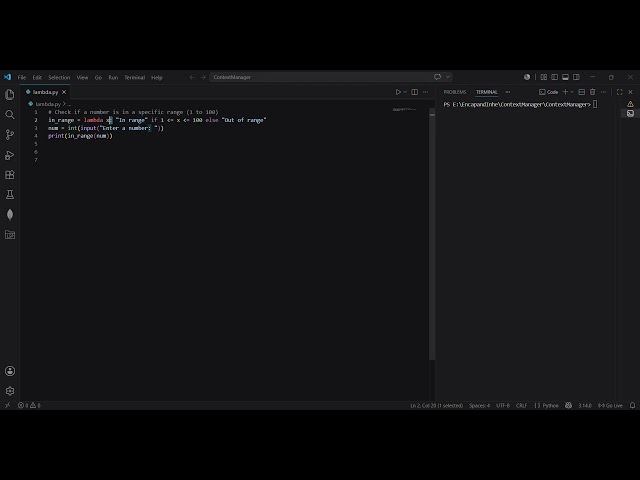Open Customize Layout icon
This screenshot has width=640, height=480.
click(544, 77)
